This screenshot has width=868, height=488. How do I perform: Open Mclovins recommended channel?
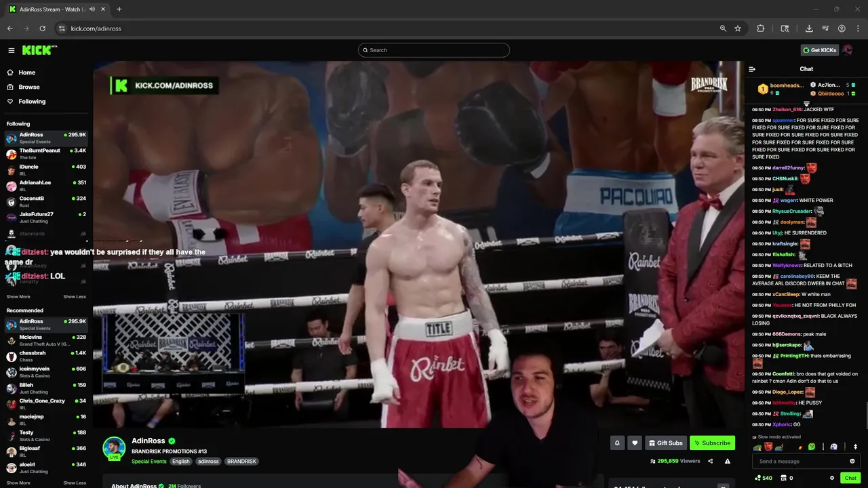(x=46, y=340)
